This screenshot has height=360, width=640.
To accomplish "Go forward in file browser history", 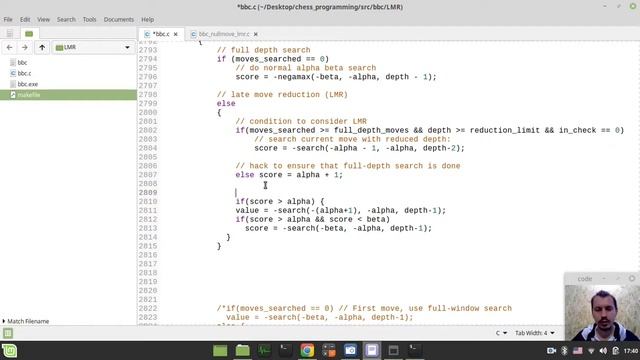I will click(25, 48).
